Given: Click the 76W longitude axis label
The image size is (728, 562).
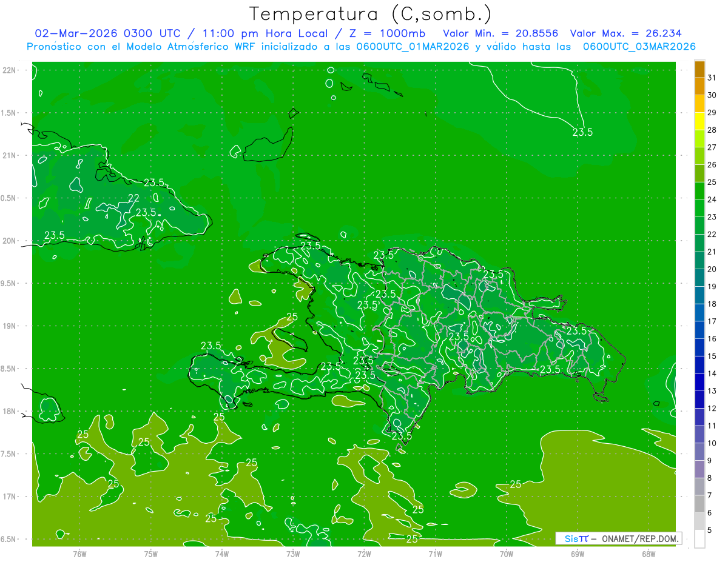Looking at the screenshot, I should coord(79,554).
